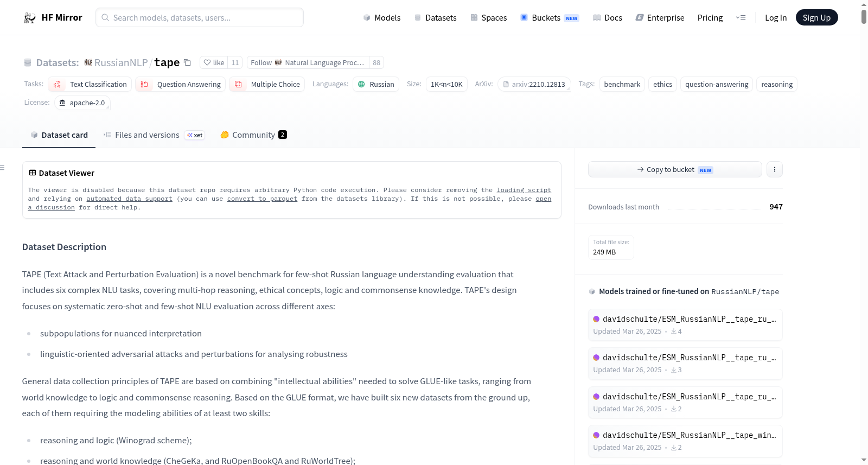
Task: Open Datasets in the navigation bar
Action: 435,18
